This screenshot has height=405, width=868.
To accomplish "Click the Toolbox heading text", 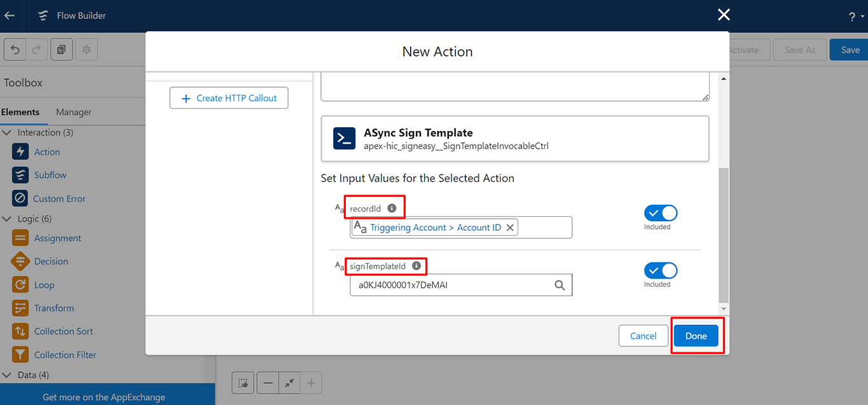I will click(24, 83).
